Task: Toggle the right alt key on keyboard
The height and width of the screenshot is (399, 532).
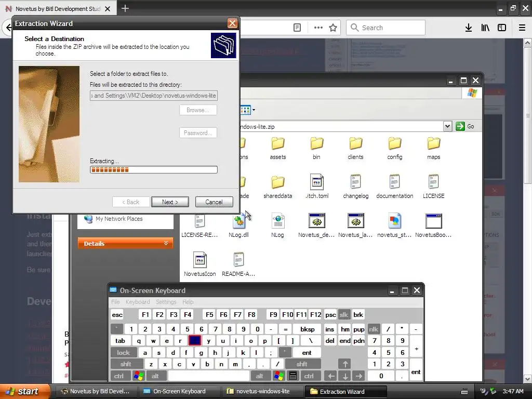Action: coord(260,376)
